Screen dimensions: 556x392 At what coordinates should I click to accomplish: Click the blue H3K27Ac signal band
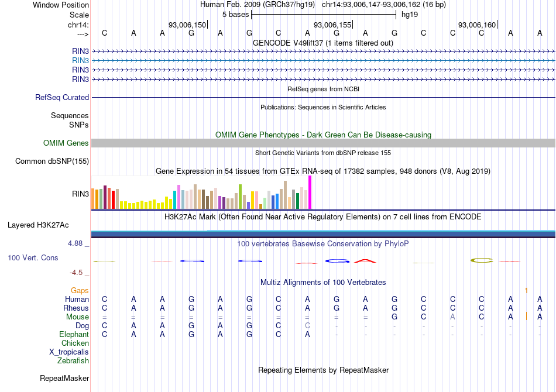click(323, 234)
